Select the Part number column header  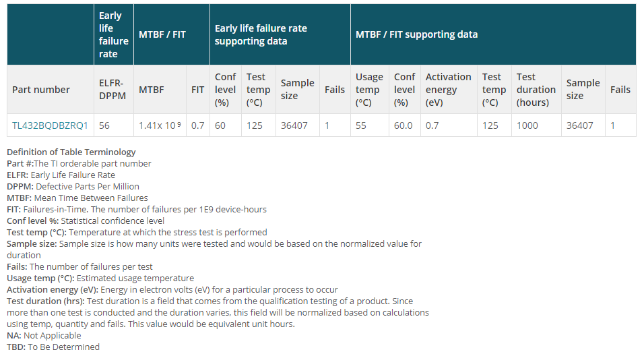50,89
